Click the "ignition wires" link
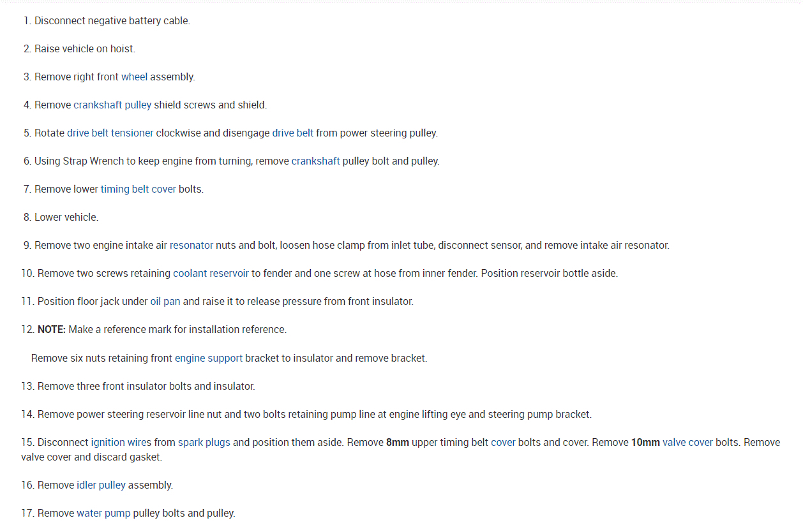Image resolution: width=803 pixels, height=532 pixels. (121, 443)
